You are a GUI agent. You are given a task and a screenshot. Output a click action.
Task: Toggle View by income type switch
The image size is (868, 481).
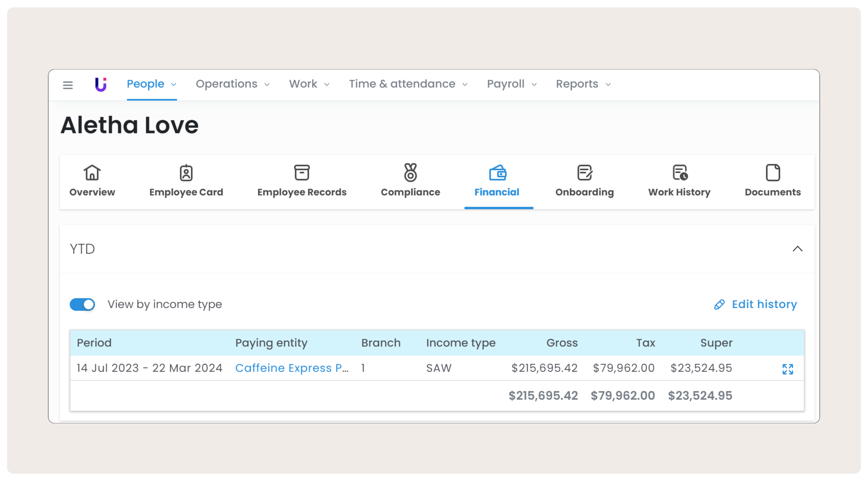pos(82,304)
